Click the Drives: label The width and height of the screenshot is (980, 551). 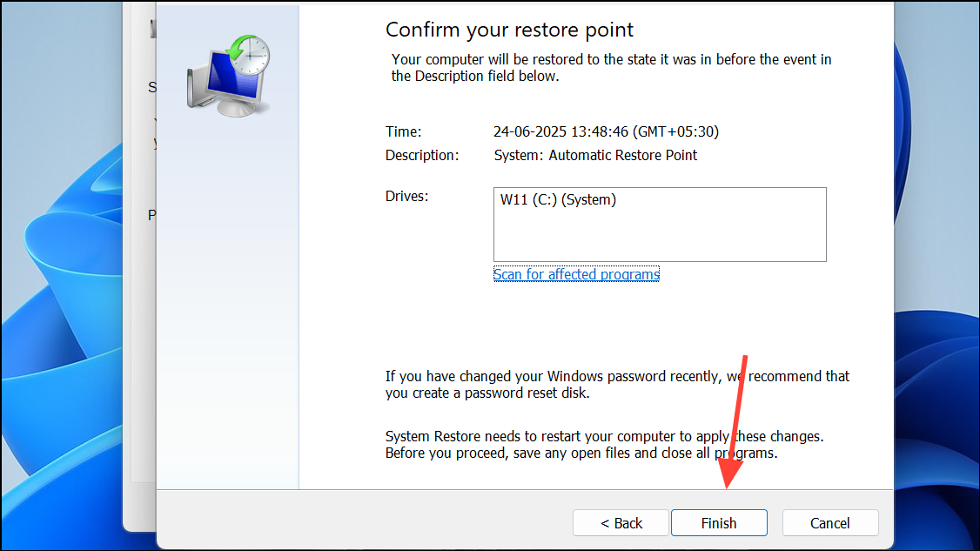(407, 197)
